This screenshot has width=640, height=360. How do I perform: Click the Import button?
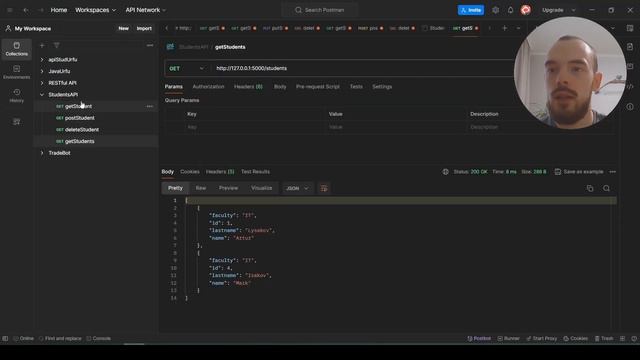[144, 28]
